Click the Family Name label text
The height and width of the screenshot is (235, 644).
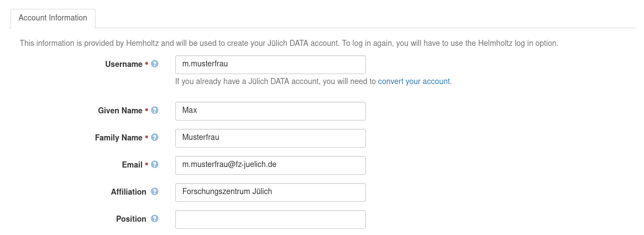[x=119, y=138]
